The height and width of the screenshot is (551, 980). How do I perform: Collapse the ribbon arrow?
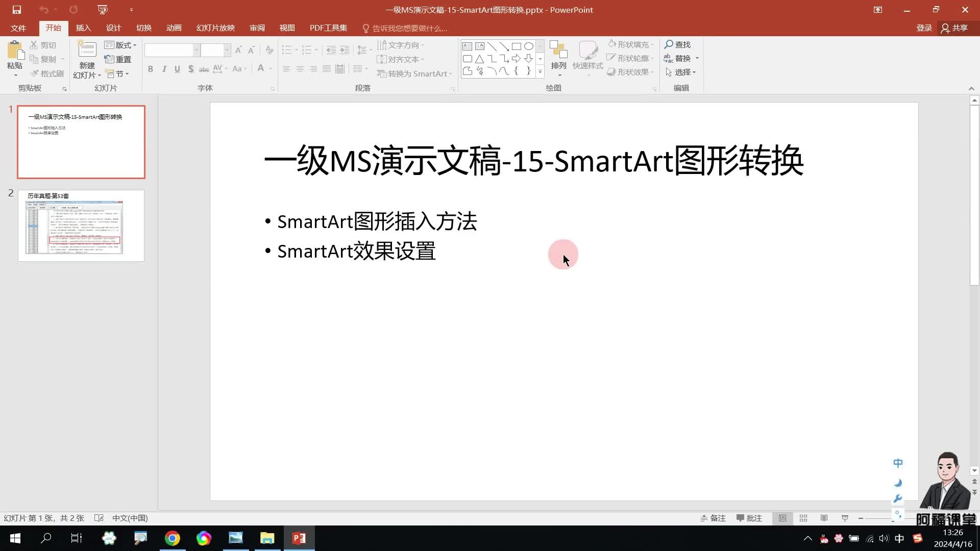click(x=971, y=89)
